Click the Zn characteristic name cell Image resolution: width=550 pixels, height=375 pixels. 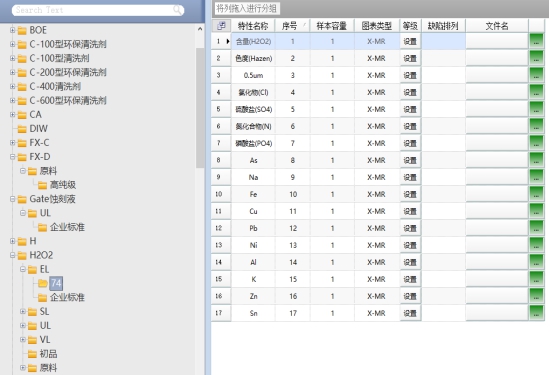(253, 296)
